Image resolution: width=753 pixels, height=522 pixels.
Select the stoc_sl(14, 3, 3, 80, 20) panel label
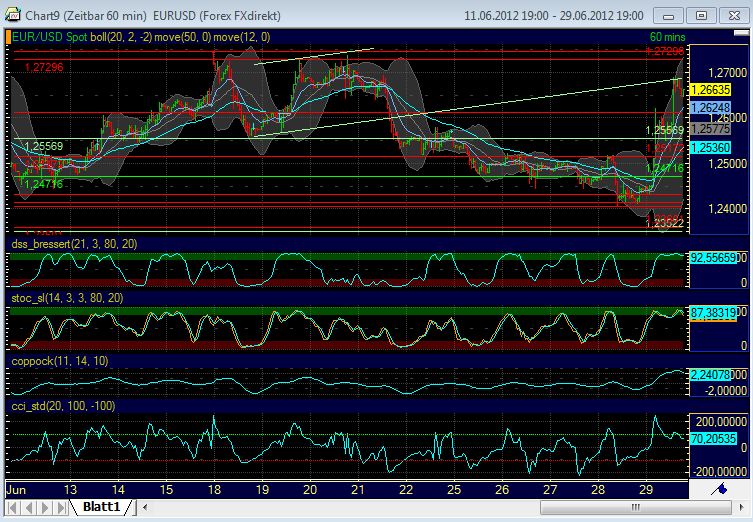pyautogui.click(x=67, y=298)
